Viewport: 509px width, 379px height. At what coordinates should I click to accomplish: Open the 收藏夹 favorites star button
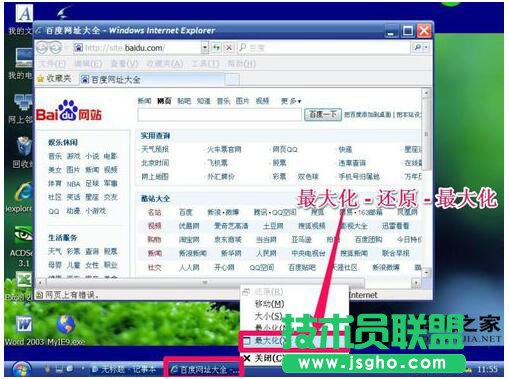[x=54, y=79]
